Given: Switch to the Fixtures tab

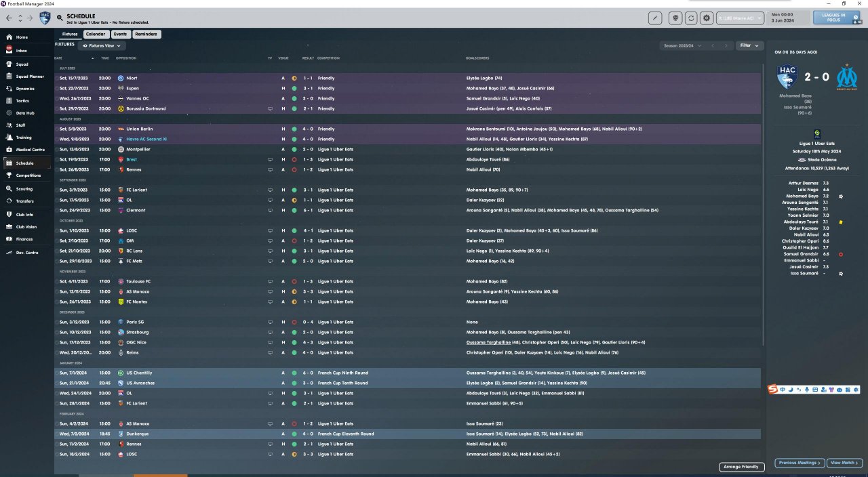Looking at the screenshot, I should click(x=70, y=34).
